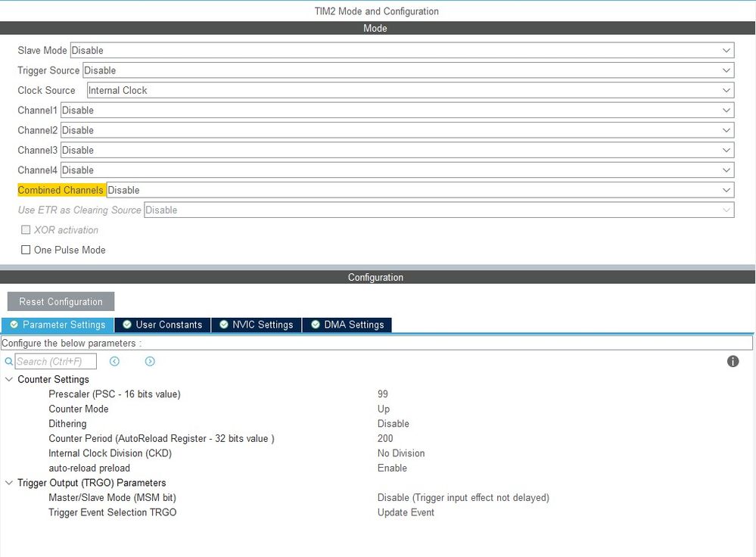Screen dimensions: 756x557
Task: Select Internal Clock Division value No Division
Action: tap(401, 453)
